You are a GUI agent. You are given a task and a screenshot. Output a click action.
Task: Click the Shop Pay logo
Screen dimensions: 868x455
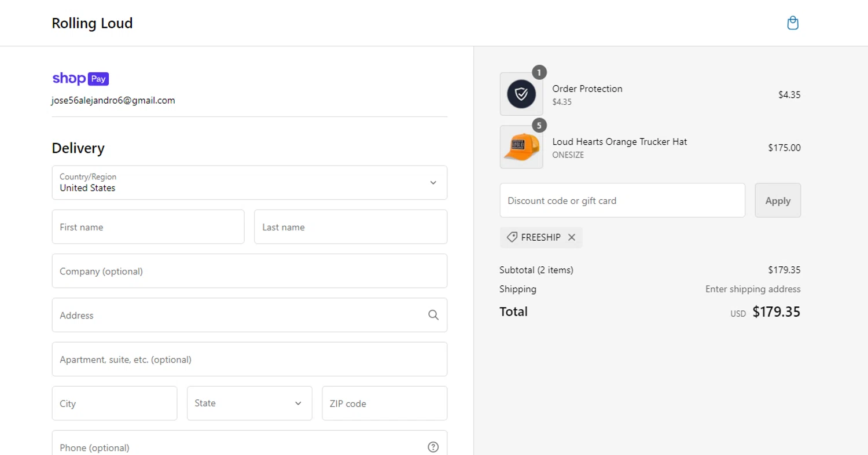(80, 79)
